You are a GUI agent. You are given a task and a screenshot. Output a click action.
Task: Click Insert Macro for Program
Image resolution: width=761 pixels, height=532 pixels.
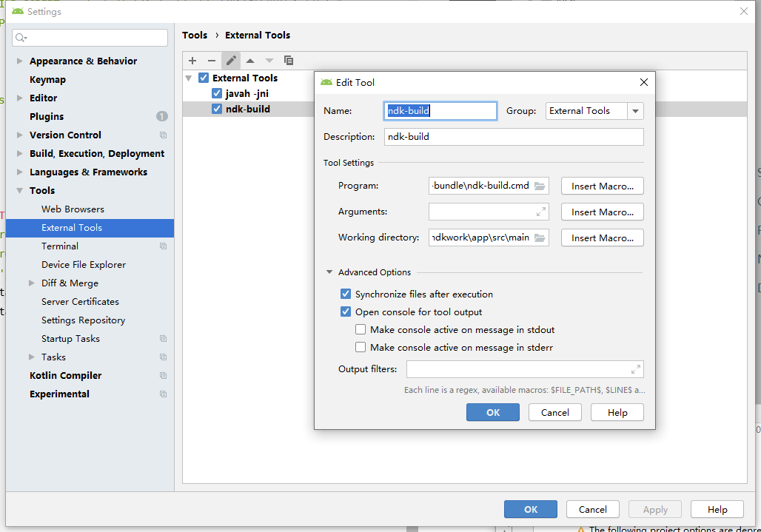click(603, 186)
